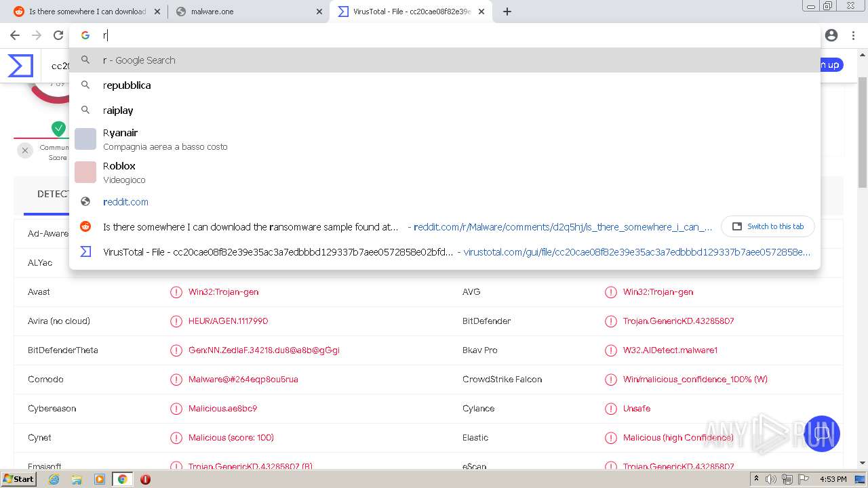This screenshot has width=868, height=488.
Task: Close the Reddit tab
Action: coord(157,12)
